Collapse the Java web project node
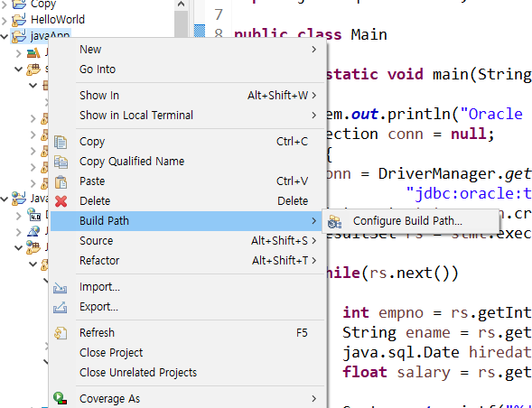The height and width of the screenshot is (408, 532). click(x=5, y=199)
